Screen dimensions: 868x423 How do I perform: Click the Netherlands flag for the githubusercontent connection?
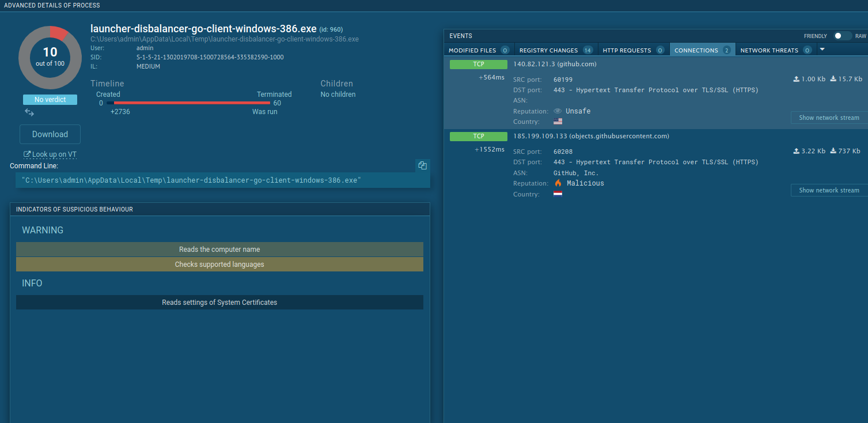coord(558,194)
